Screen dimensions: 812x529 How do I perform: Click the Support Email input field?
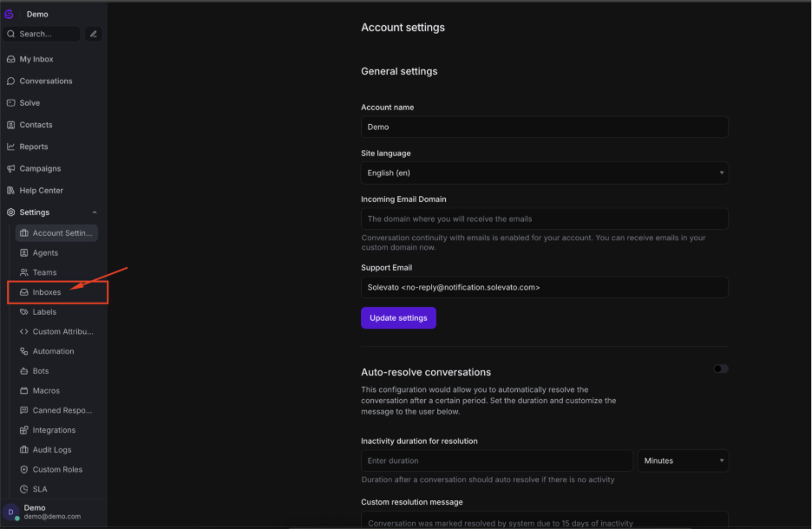pyautogui.click(x=544, y=287)
